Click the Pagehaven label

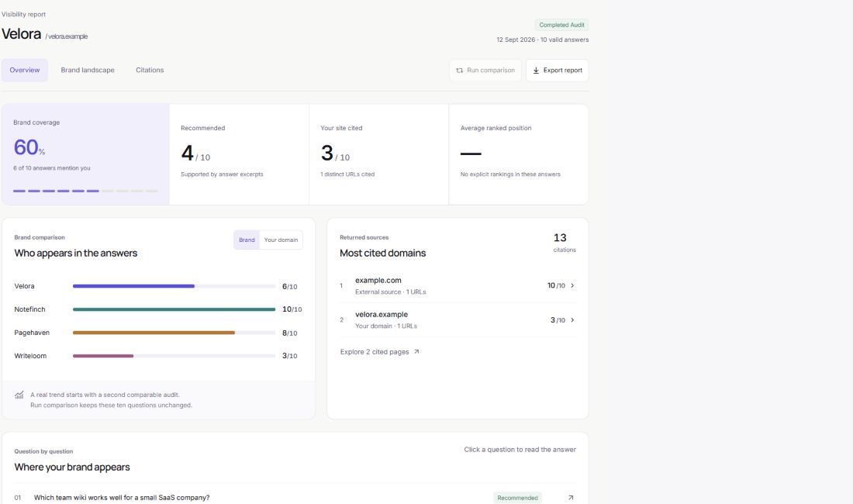pyautogui.click(x=32, y=333)
